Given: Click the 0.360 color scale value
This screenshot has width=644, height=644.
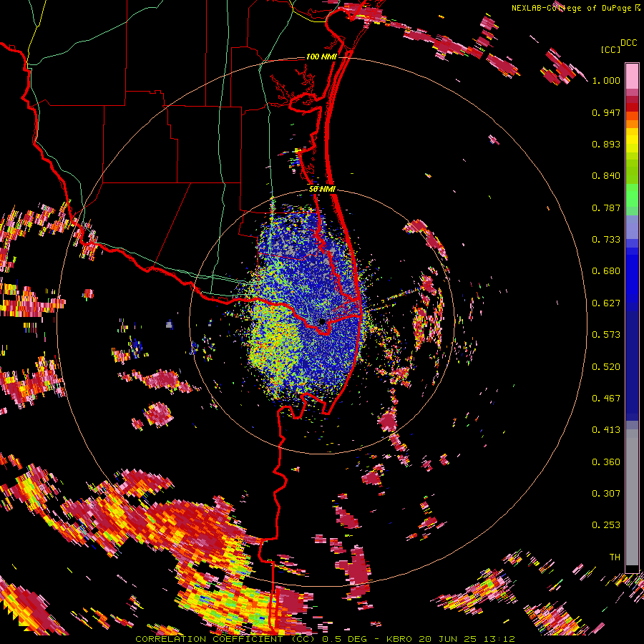Looking at the screenshot, I should pyautogui.click(x=606, y=462).
